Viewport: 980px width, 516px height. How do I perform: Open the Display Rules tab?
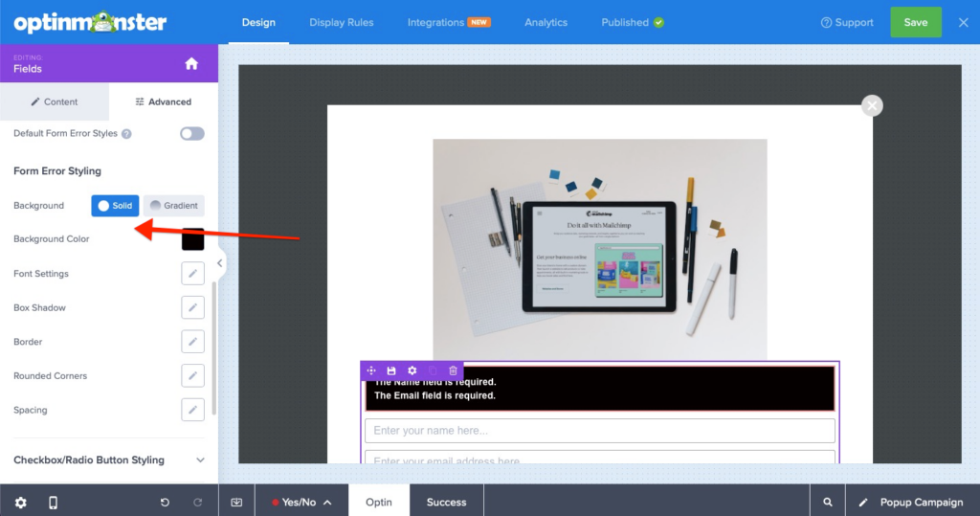tap(342, 23)
